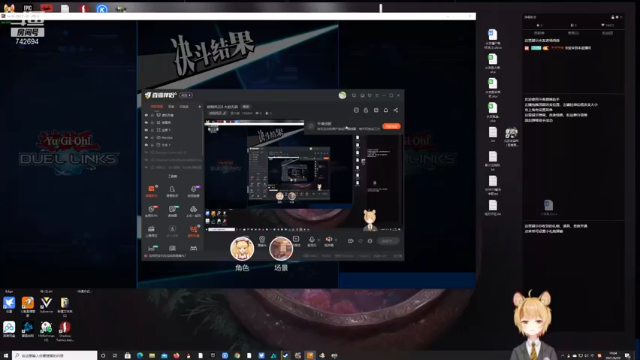Image resolution: width=640 pixels, height=360 pixels.
Task: Click the 决斗结果 duel result banner
Action: pos(212,53)
